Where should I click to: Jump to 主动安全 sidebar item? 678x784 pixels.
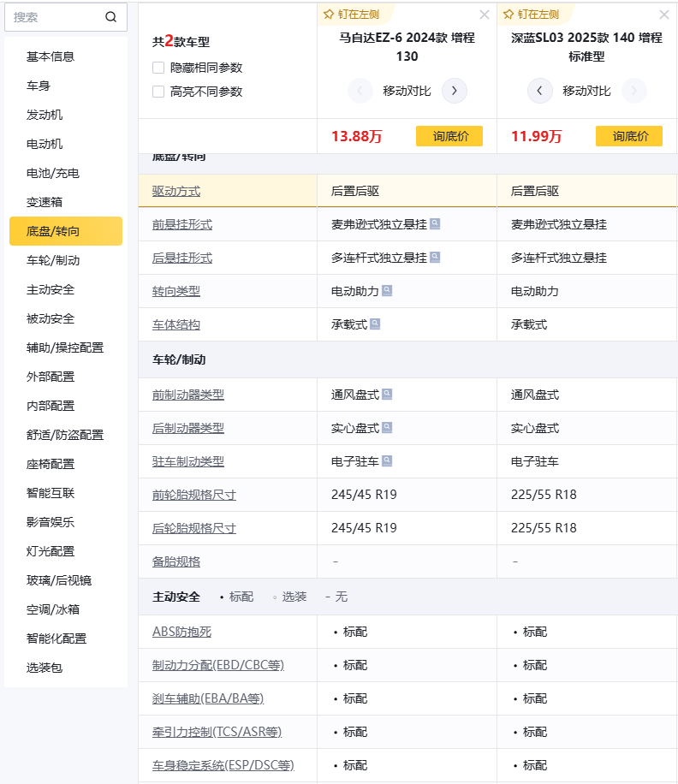pos(51,289)
